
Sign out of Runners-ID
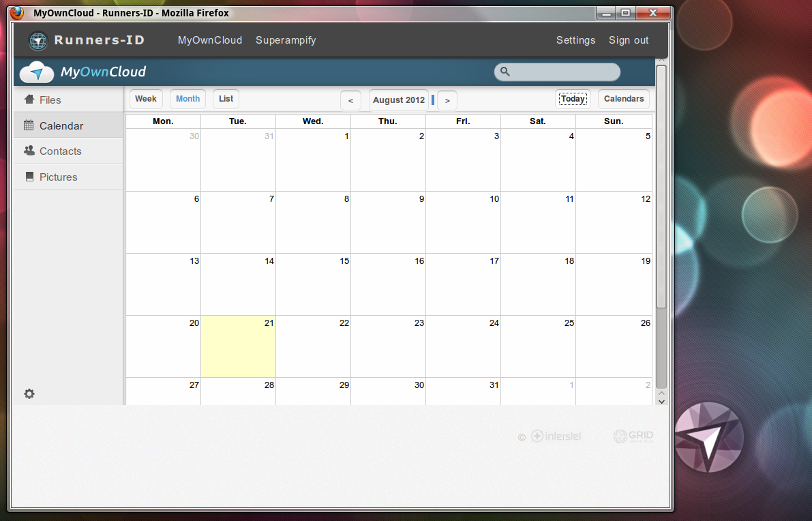pos(629,40)
